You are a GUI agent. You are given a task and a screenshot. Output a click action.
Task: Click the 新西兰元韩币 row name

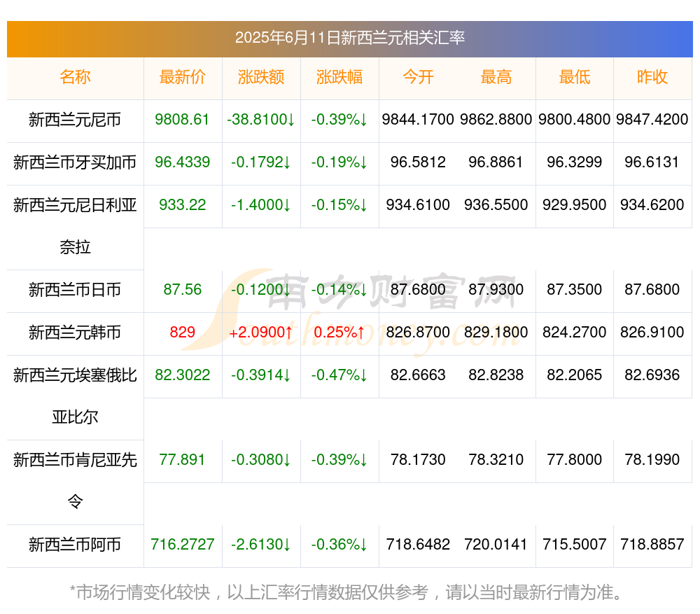coord(75,333)
